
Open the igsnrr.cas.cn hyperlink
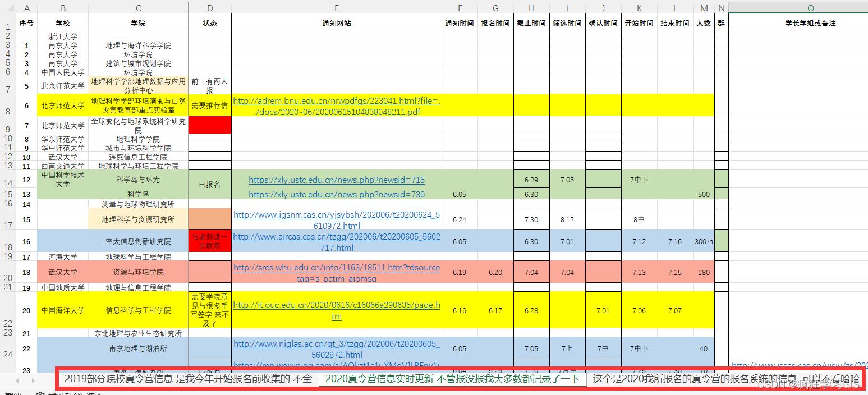(x=337, y=219)
